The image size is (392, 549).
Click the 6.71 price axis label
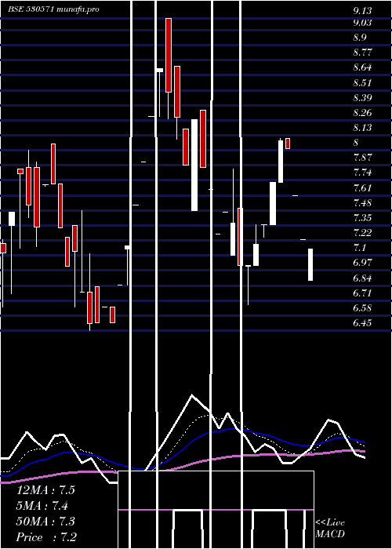coord(362,293)
